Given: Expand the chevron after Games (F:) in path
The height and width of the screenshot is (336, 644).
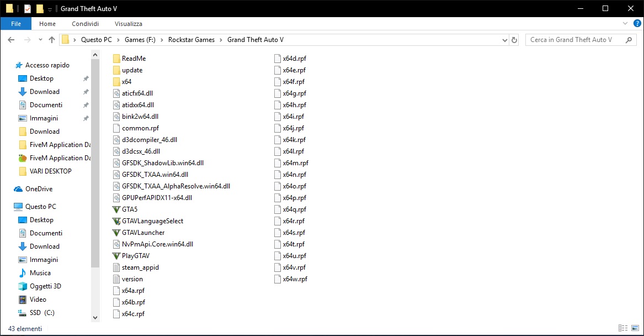Looking at the screenshot, I should 162,40.
